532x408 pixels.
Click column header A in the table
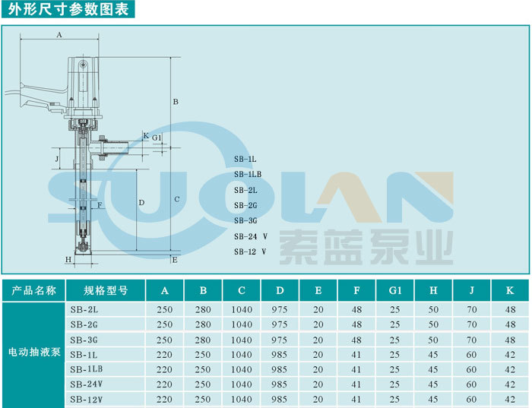click(165, 290)
